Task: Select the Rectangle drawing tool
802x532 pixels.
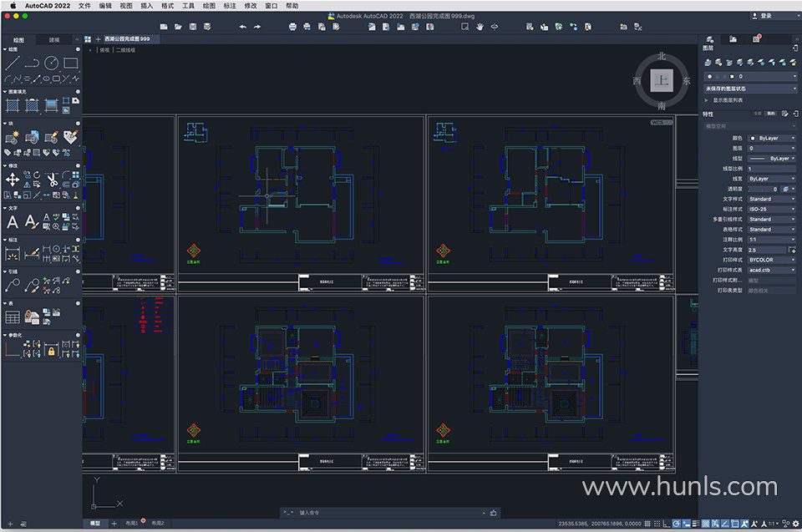Action: (70, 63)
